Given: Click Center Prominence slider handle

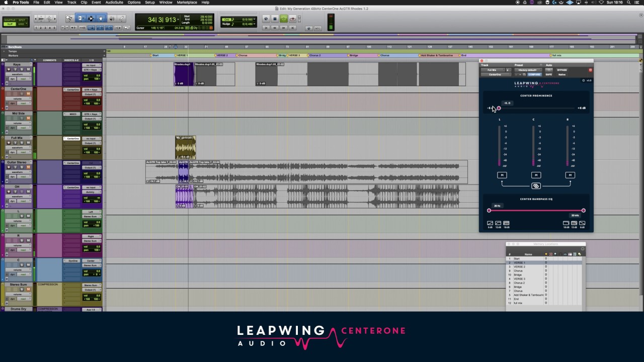Looking at the screenshot, I should click(x=499, y=108).
